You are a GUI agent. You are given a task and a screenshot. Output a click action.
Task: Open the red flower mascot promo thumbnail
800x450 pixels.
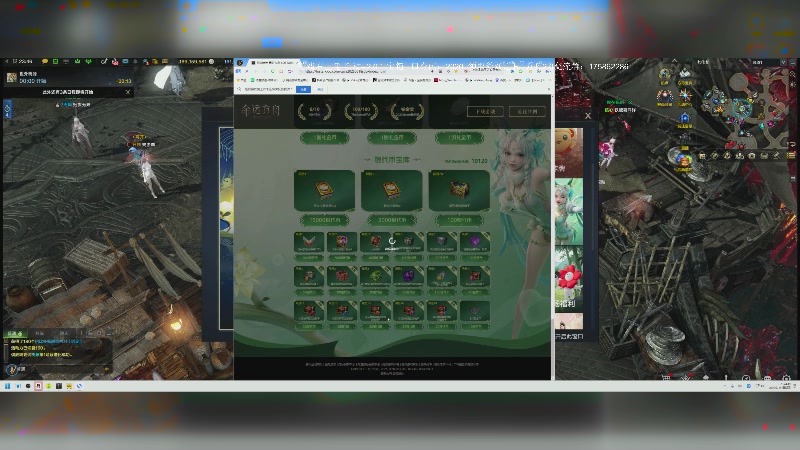[569, 278]
